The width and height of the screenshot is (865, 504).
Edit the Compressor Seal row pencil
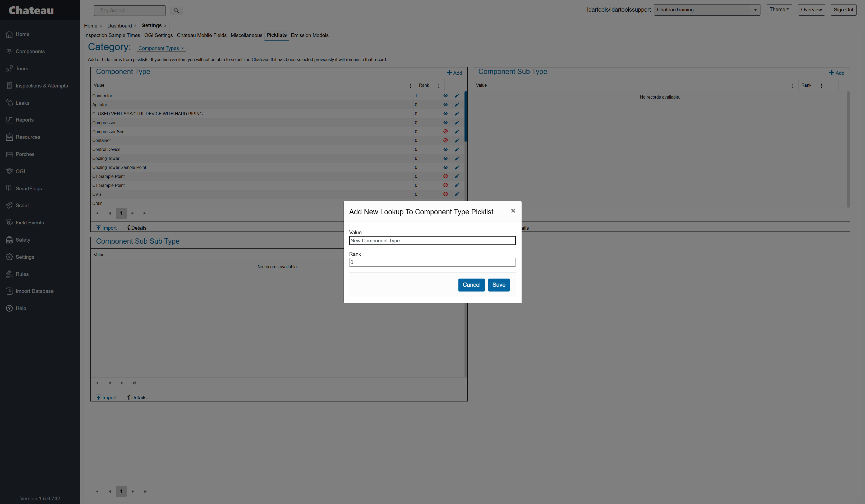pos(457,131)
